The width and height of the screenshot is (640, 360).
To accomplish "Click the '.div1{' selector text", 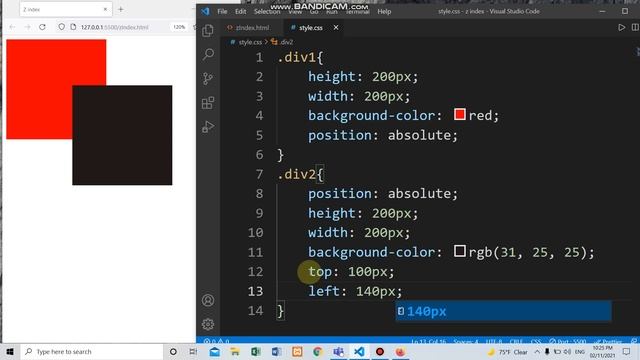I will 300,58.
